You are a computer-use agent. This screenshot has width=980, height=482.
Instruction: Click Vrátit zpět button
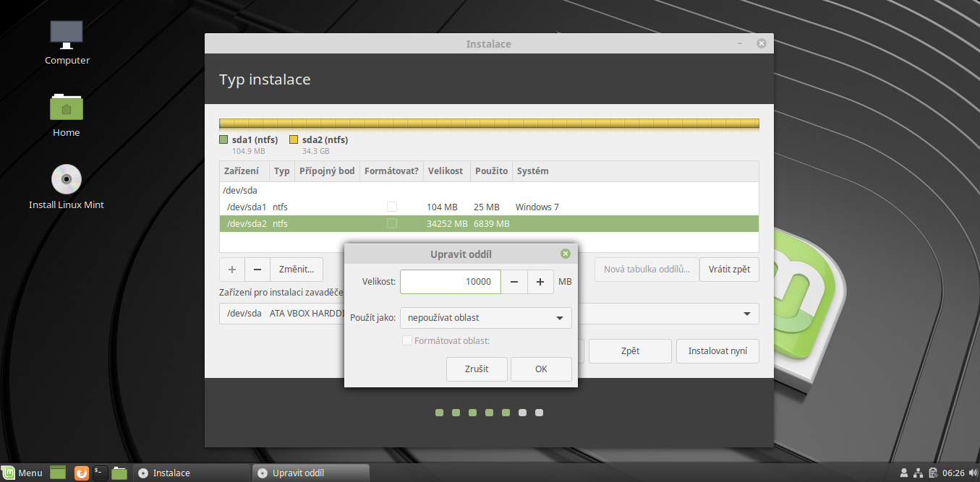click(x=729, y=270)
